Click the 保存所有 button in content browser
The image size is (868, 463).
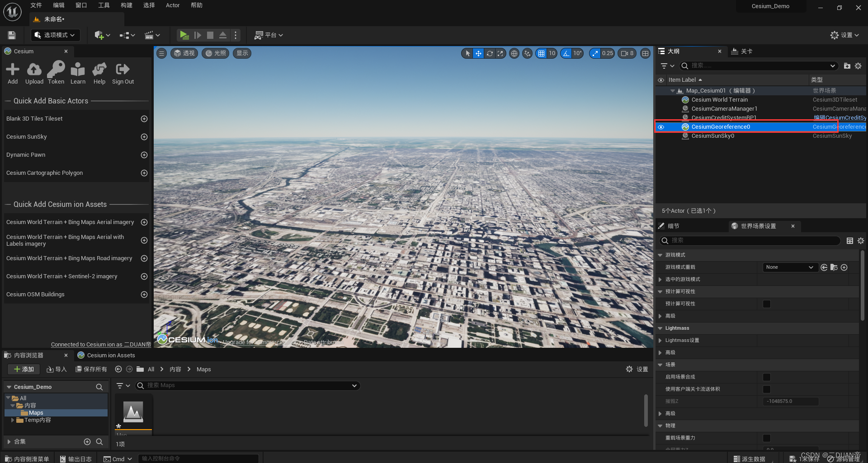[91, 369]
